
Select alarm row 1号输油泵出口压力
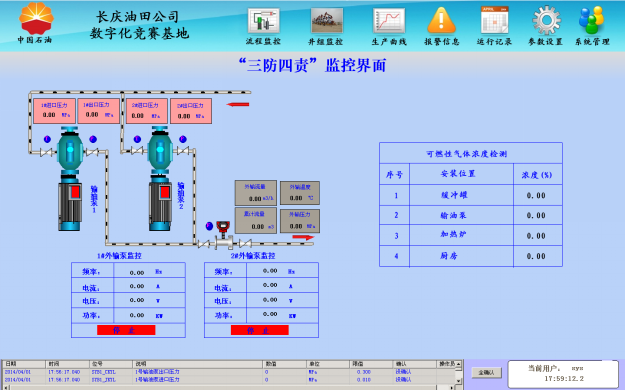click(229, 372)
